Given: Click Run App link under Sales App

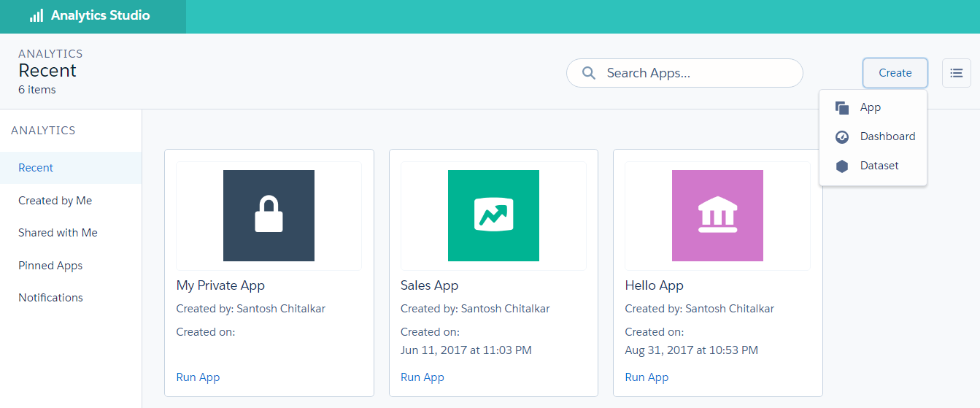Looking at the screenshot, I should pyautogui.click(x=423, y=377).
